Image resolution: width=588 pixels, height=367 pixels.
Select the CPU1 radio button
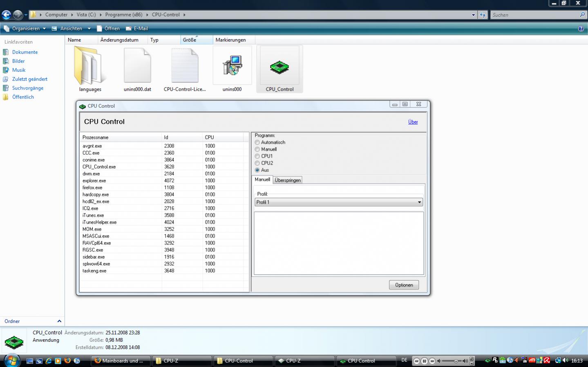click(x=257, y=156)
